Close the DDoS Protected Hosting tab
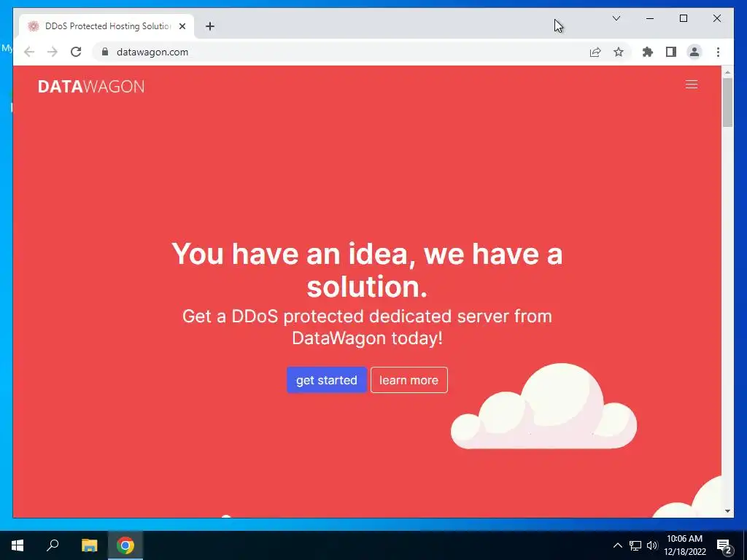Viewport: 747px width, 560px height. [x=182, y=26]
